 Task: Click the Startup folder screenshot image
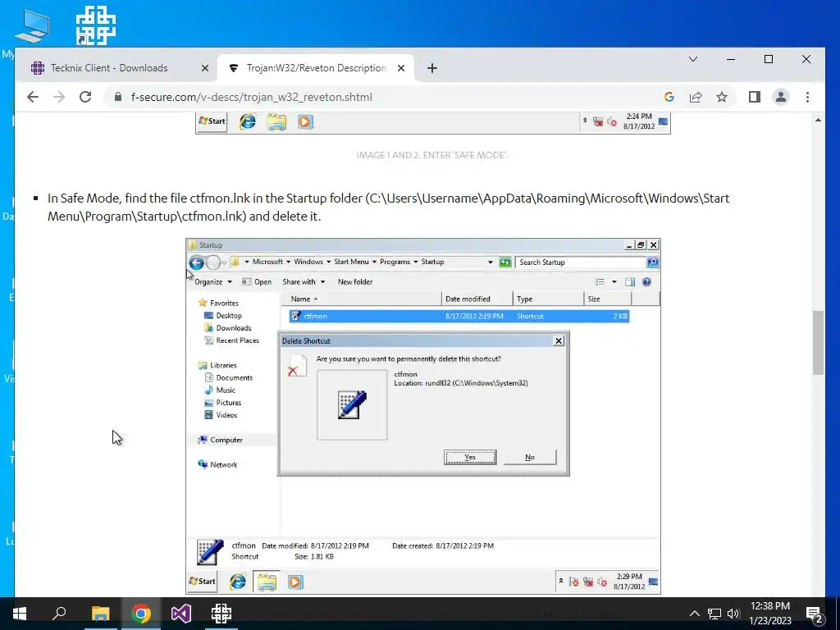pyautogui.click(x=423, y=416)
